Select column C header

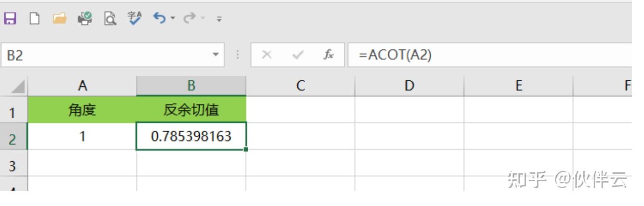(x=300, y=85)
